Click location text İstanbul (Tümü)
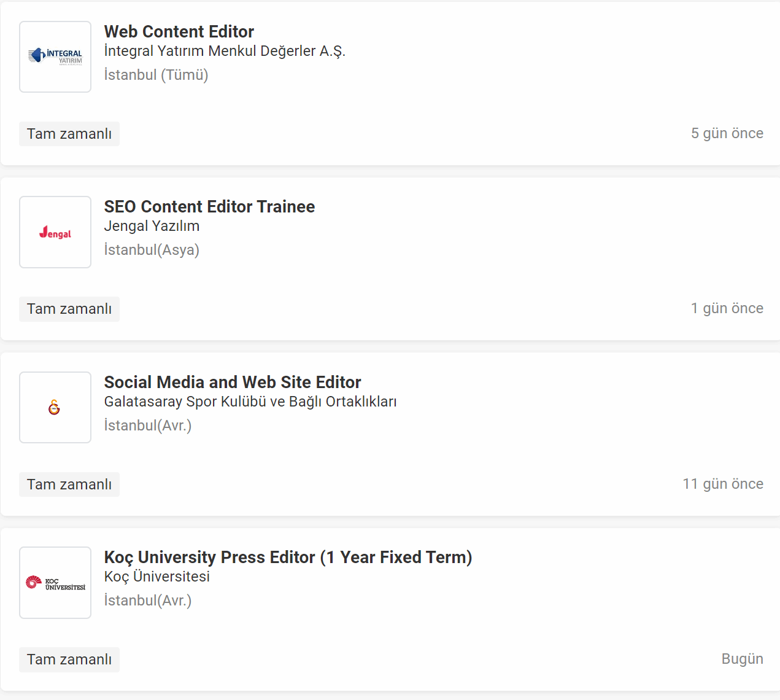The height and width of the screenshot is (700, 780). [156, 75]
